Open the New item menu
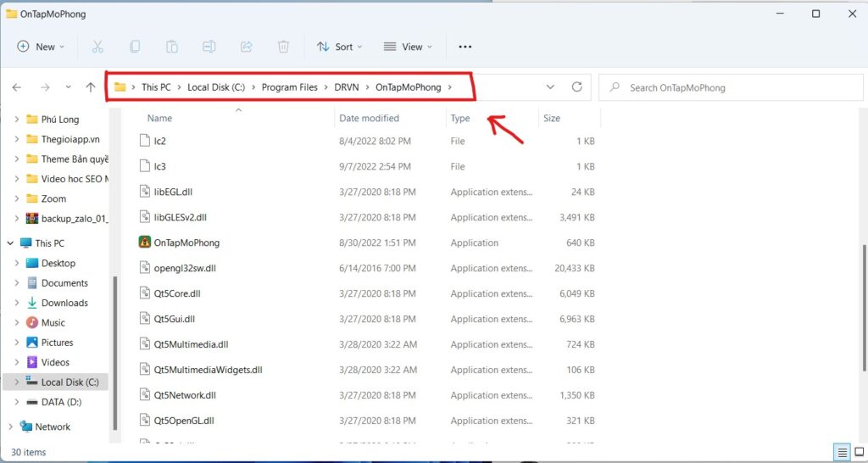The height and width of the screenshot is (463, 868). [x=41, y=47]
